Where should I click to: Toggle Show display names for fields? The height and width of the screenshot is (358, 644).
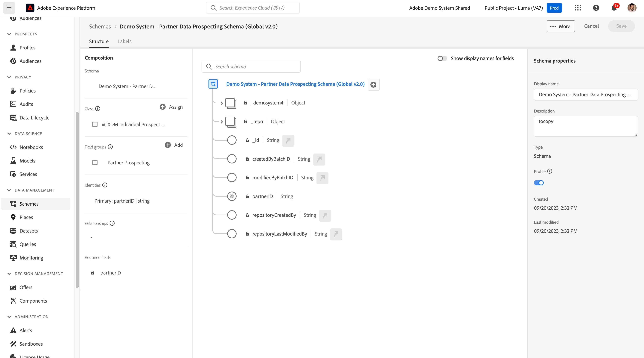pos(442,58)
